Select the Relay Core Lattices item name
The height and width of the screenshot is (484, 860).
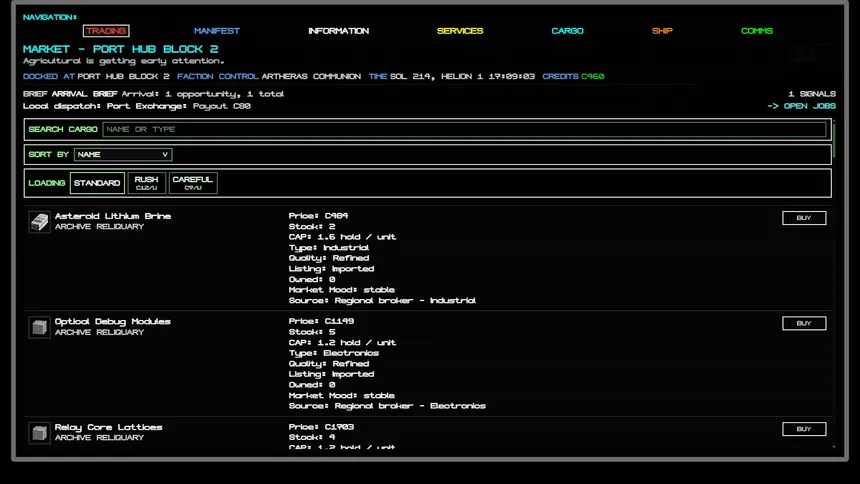[x=109, y=427]
